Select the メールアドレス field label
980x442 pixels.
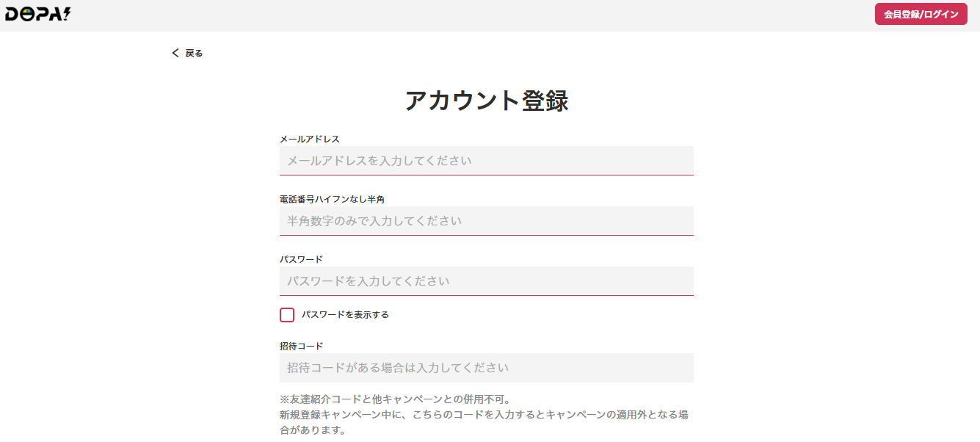[x=310, y=139]
